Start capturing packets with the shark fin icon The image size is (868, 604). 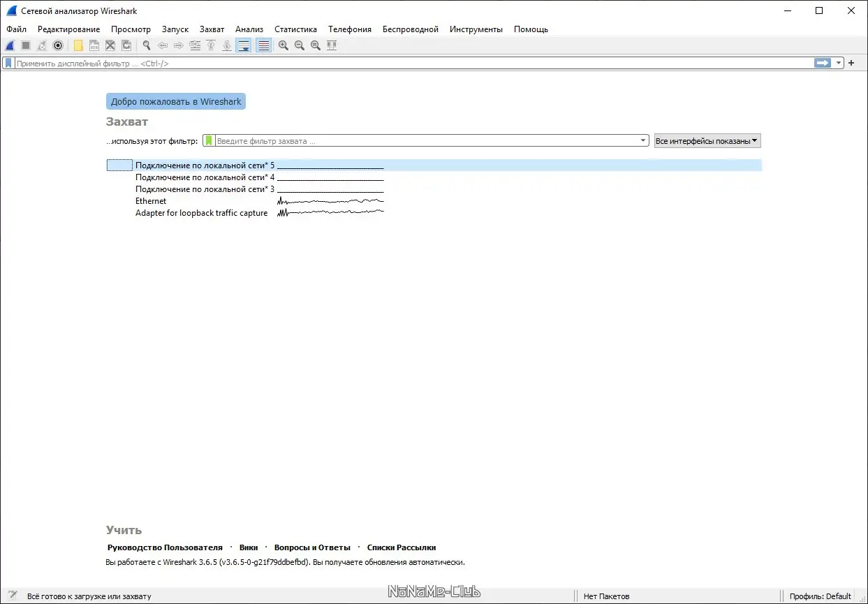point(10,45)
